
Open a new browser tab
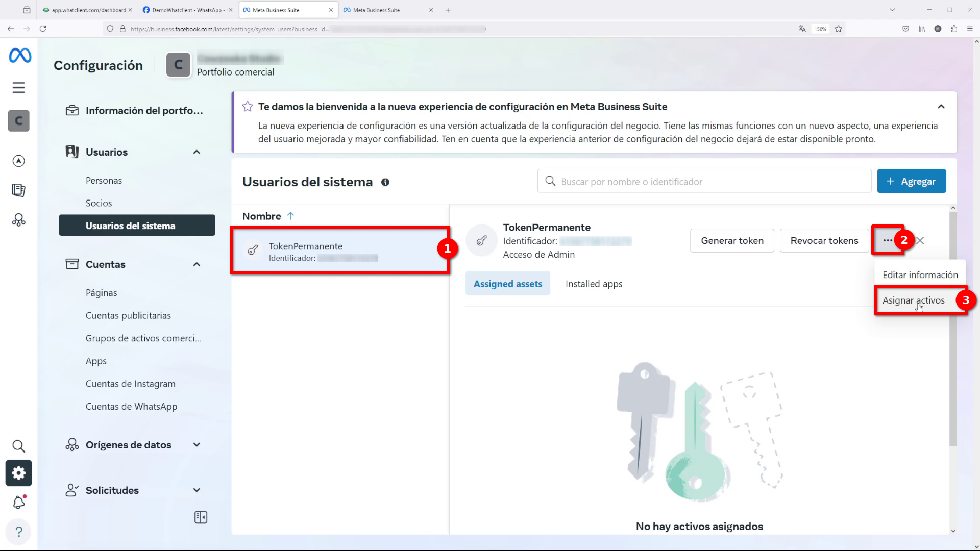click(x=448, y=10)
